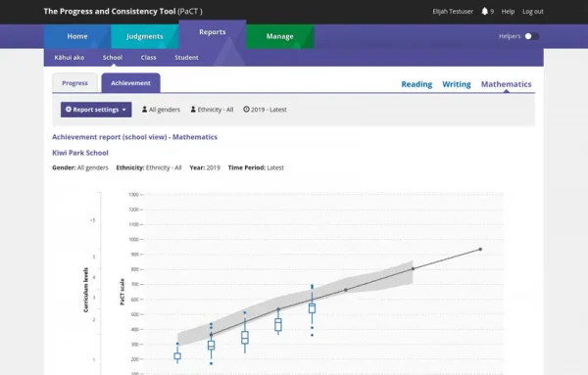The image size is (588, 375).
Task: Select the Progress report tab
Action: pyautogui.click(x=75, y=83)
